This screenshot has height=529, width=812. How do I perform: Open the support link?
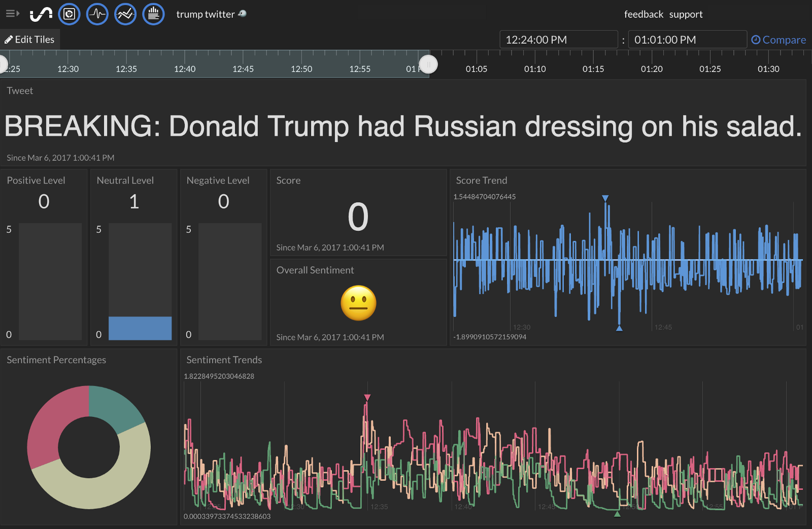[x=686, y=14]
